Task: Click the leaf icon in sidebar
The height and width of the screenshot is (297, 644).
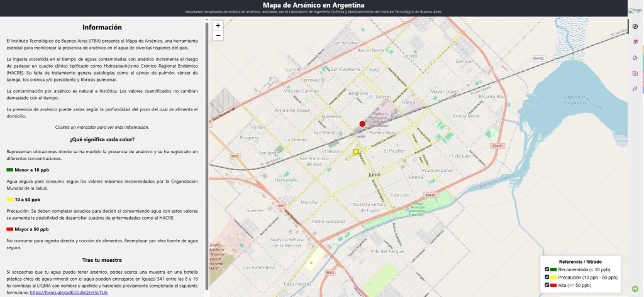Action: pyautogui.click(x=635, y=89)
